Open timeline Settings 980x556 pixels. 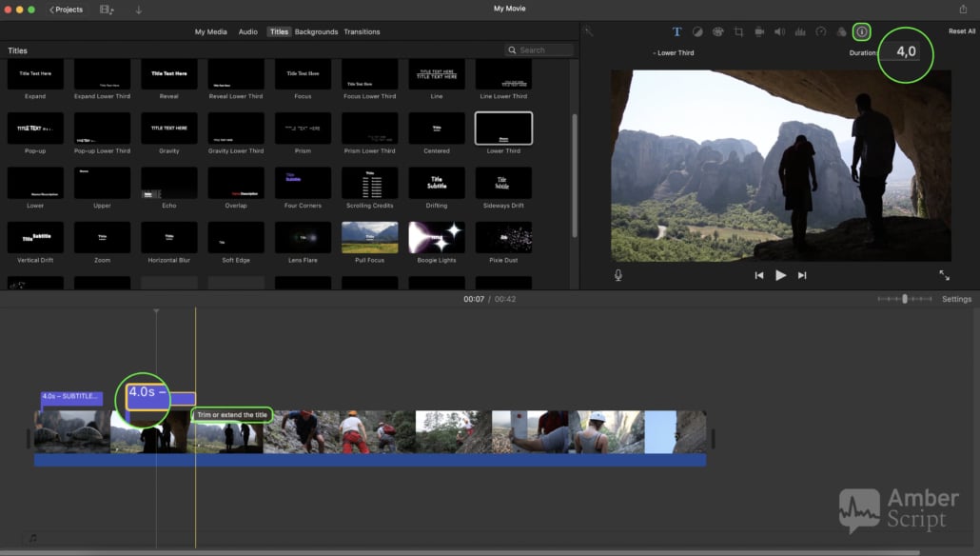(x=956, y=299)
